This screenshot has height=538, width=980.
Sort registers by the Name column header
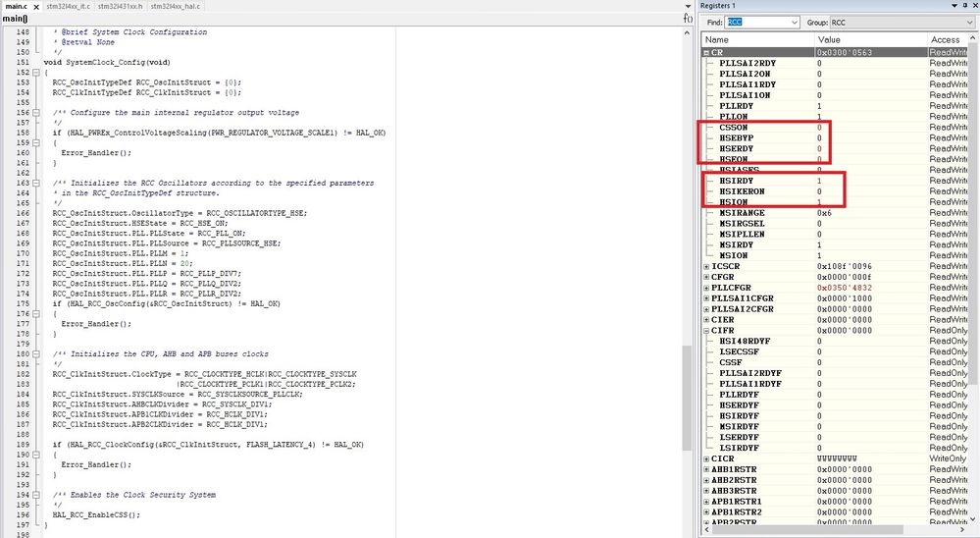pyautogui.click(x=758, y=39)
